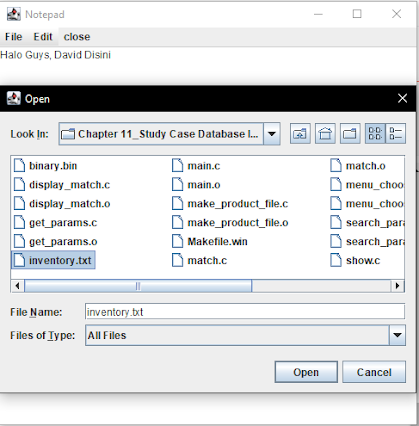Viewport: 419px width, 426px height.
Task: Click the file list horizontal scrollbar thumb
Action: click(x=138, y=286)
